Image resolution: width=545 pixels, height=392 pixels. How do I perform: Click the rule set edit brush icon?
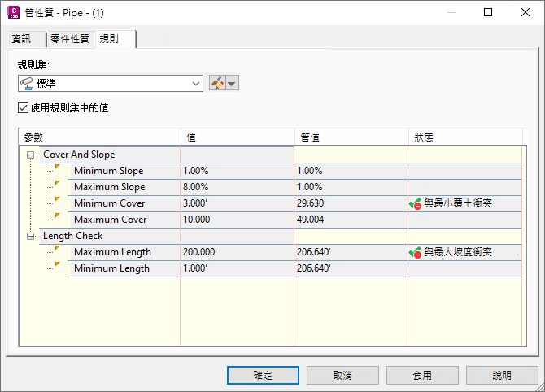217,84
